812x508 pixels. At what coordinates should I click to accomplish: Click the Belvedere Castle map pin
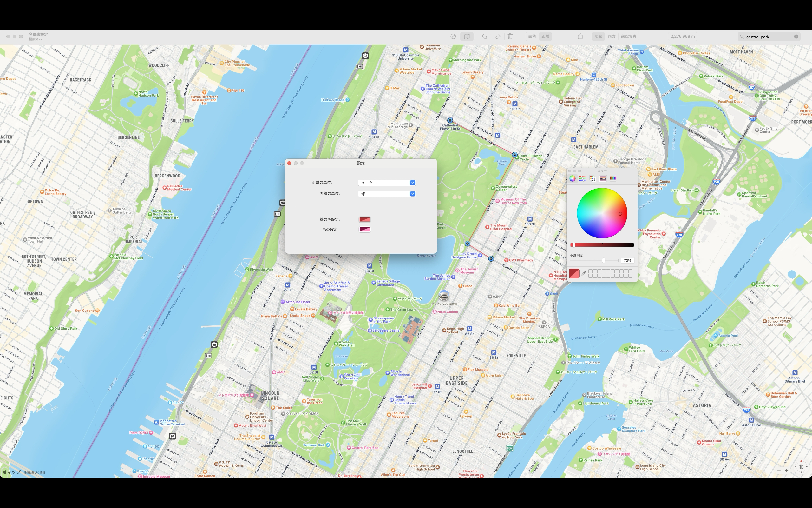pyautogui.click(x=370, y=331)
